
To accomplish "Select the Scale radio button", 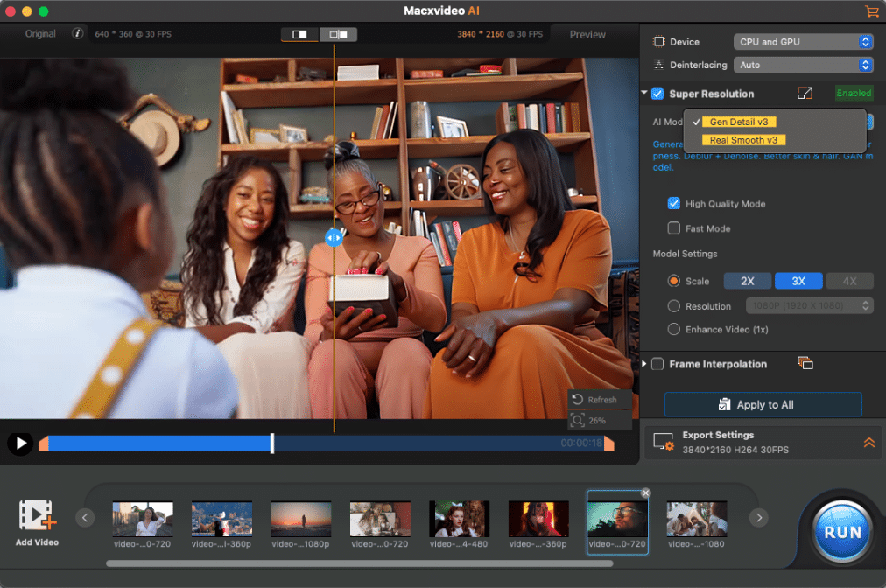I will [673, 281].
